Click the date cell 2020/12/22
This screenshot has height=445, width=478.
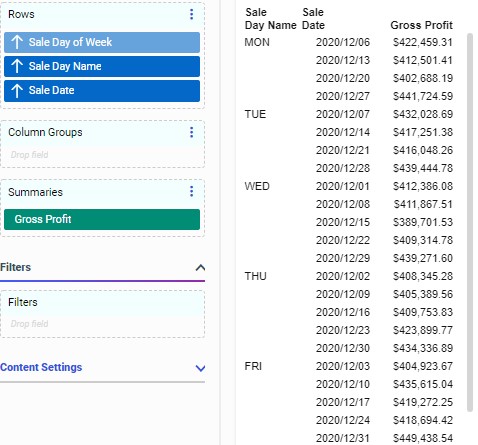pos(343,240)
